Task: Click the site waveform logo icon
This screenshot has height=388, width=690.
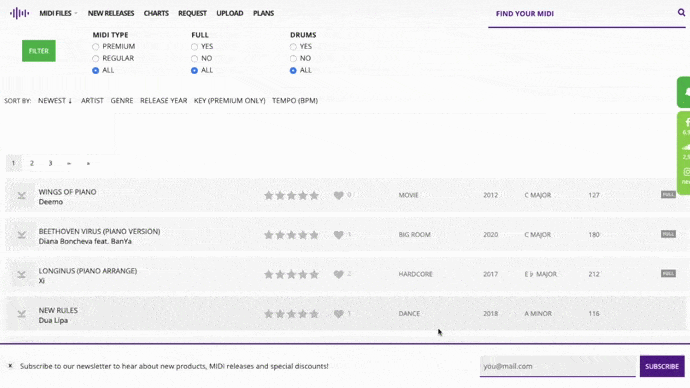Action: pyautogui.click(x=19, y=13)
